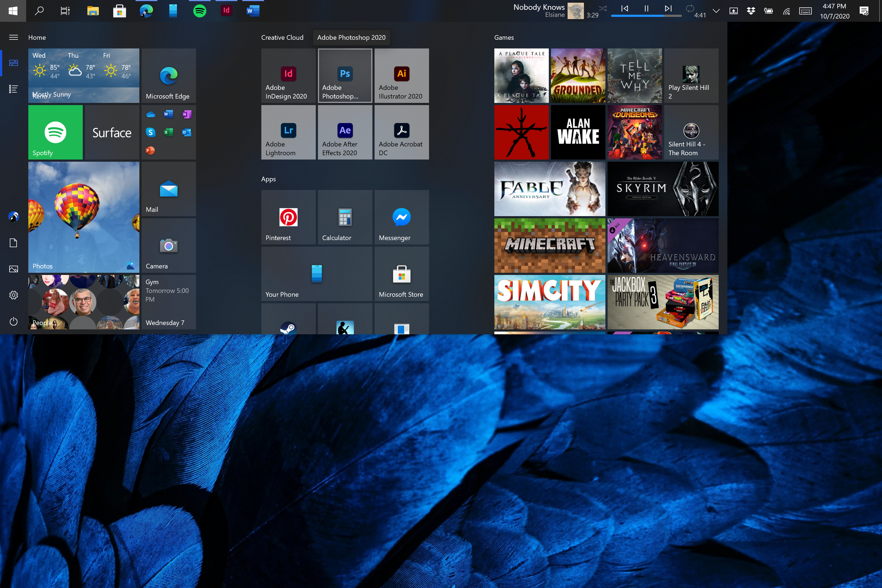Open the Pictures shortcut in Start sidebar
The image size is (882, 588).
[x=14, y=269]
